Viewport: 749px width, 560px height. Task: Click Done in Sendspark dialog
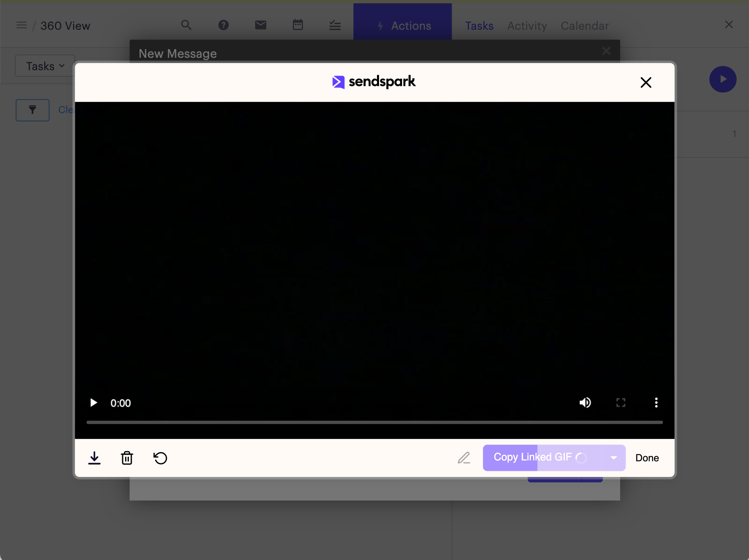[x=647, y=458]
